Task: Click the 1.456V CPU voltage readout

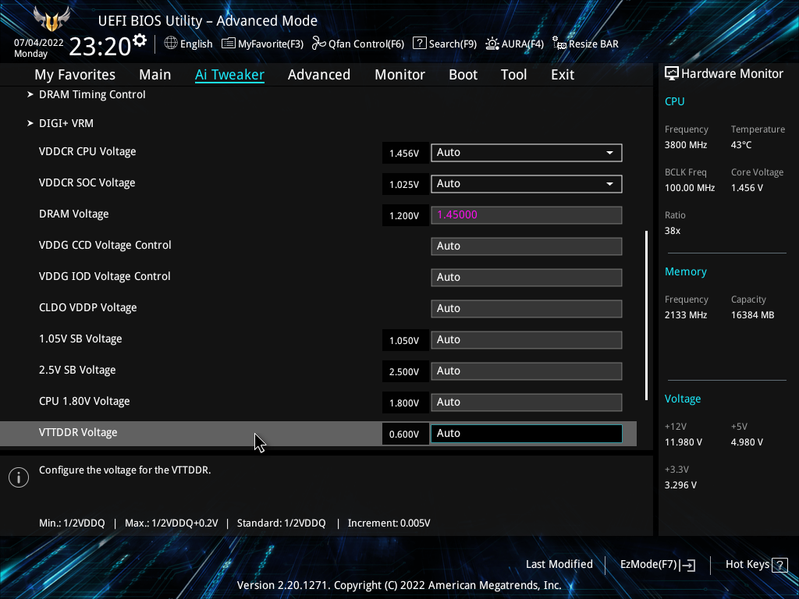Action: click(x=404, y=153)
